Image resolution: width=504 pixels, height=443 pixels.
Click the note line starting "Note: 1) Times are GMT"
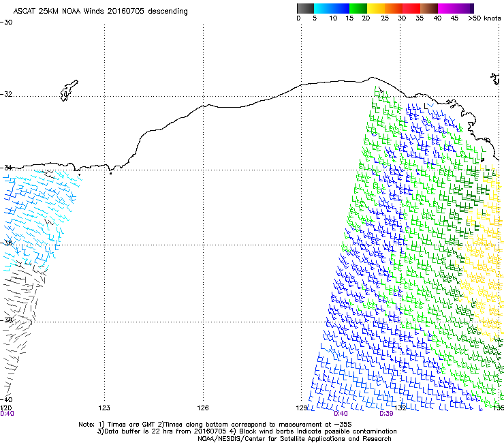click(x=215, y=425)
